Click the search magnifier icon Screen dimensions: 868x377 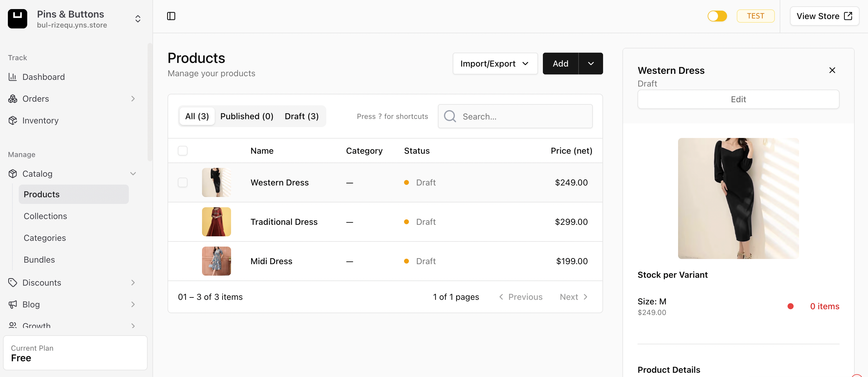tap(450, 116)
